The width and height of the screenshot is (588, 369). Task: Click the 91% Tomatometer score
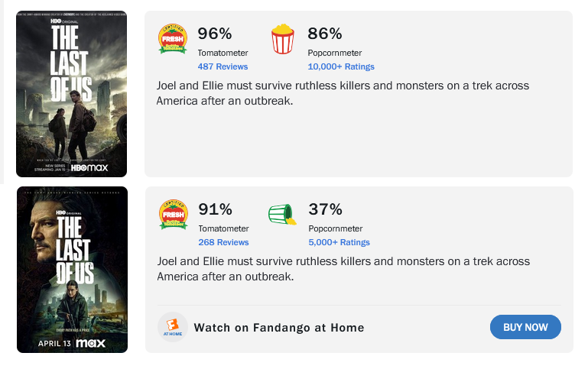click(216, 209)
